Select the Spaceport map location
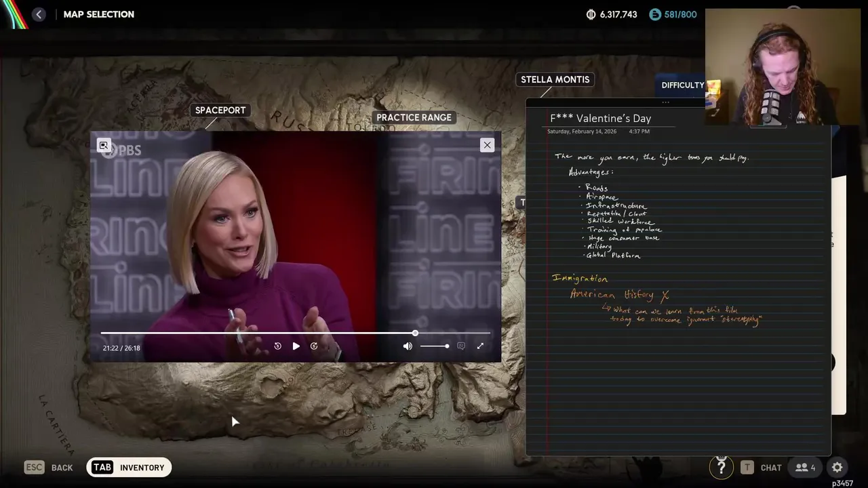The image size is (868, 488). coord(220,110)
